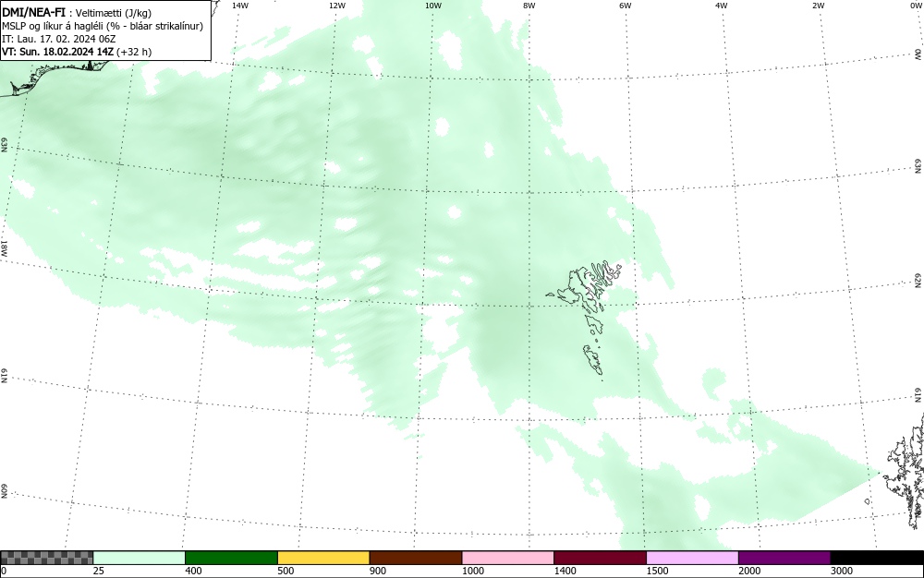This screenshot has height=578, width=924.
Task: Click the checkered gray 0–25 legend swatch
Action: point(46,558)
